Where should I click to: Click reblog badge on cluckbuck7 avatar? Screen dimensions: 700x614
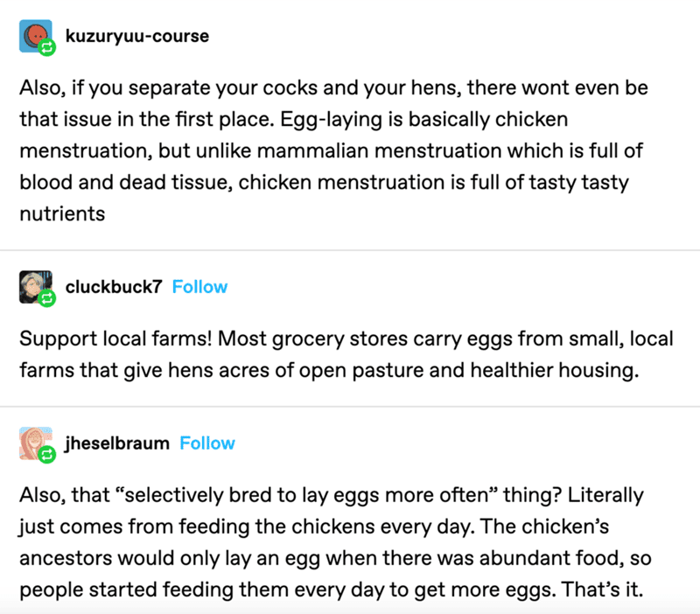point(47,298)
